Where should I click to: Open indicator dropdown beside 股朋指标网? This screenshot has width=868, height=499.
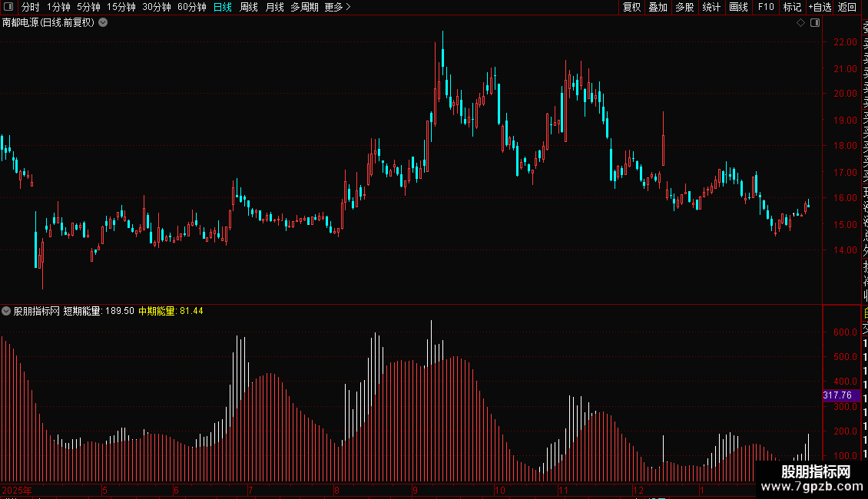coord(6,311)
